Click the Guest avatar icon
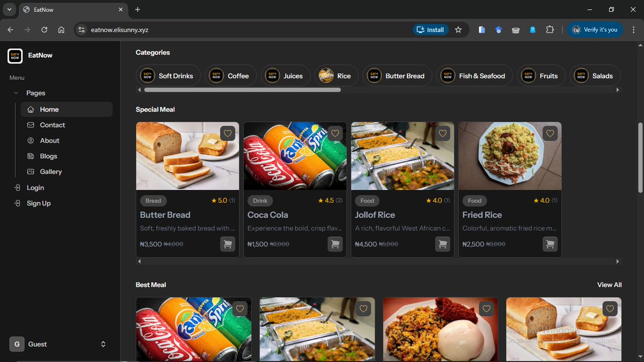 (x=17, y=344)
